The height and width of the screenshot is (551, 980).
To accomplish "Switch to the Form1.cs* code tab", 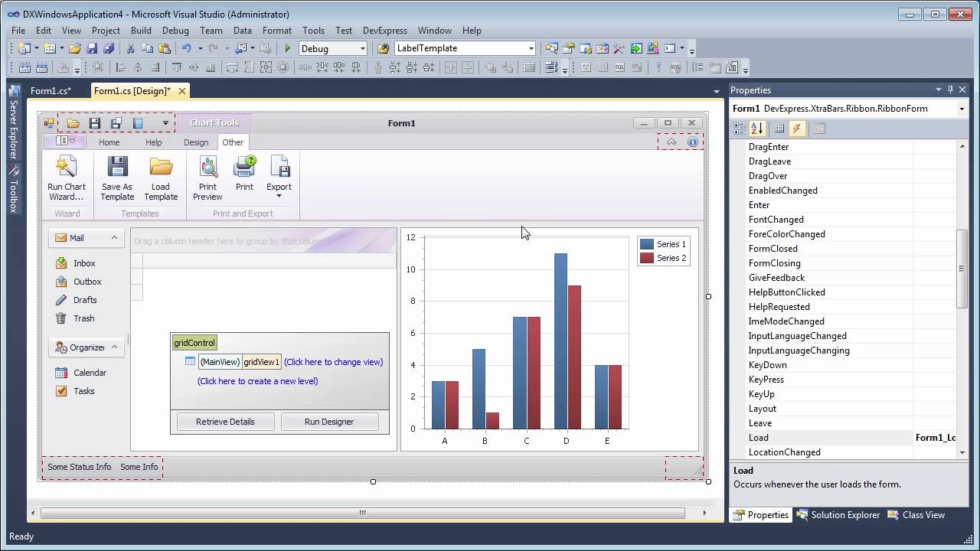I will pos(51,91).
